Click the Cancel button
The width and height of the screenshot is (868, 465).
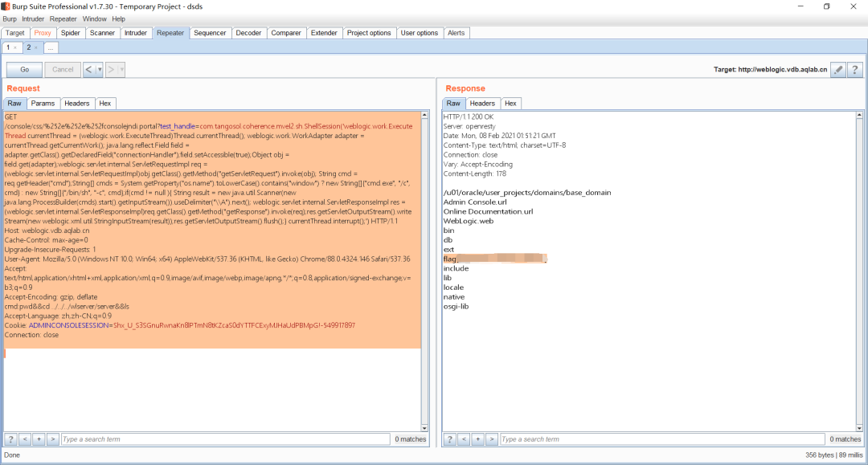[63, 70]
